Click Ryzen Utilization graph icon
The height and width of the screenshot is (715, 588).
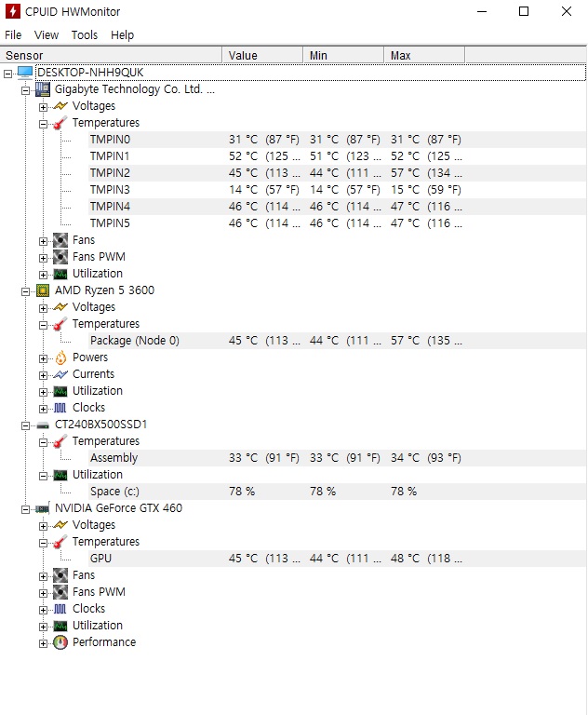coord(60,391)
